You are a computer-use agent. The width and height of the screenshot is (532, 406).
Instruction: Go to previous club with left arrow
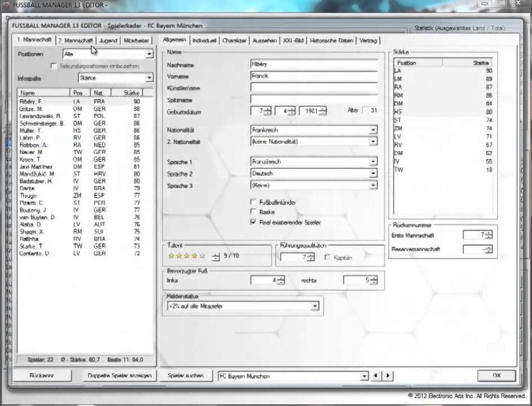[375, 376]
